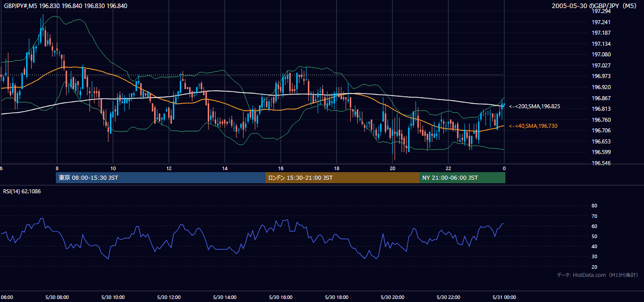Click the 40 SMA 196.730 label
This screenshot has width=644, height=302.
(x=533, y=126)
